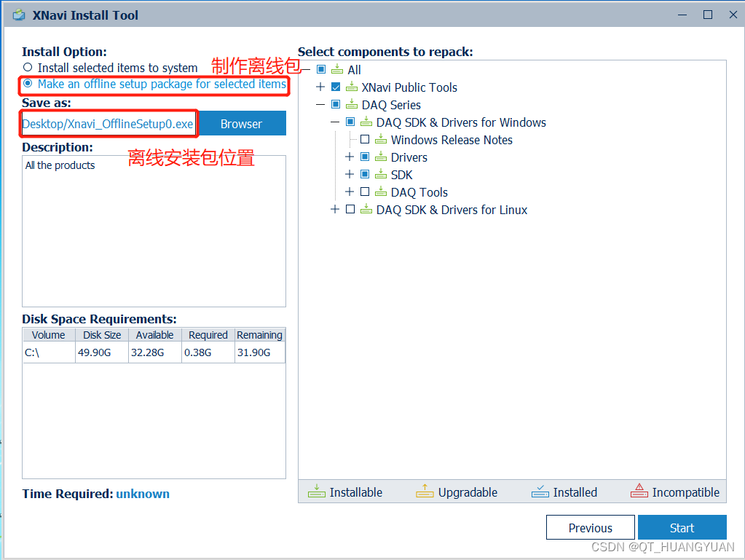
Task: Click the Description text box
Action: (154, 232)
